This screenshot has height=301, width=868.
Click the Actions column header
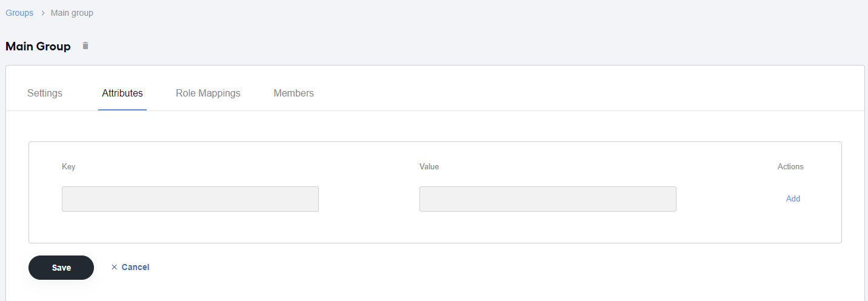[x=790, y=167]
